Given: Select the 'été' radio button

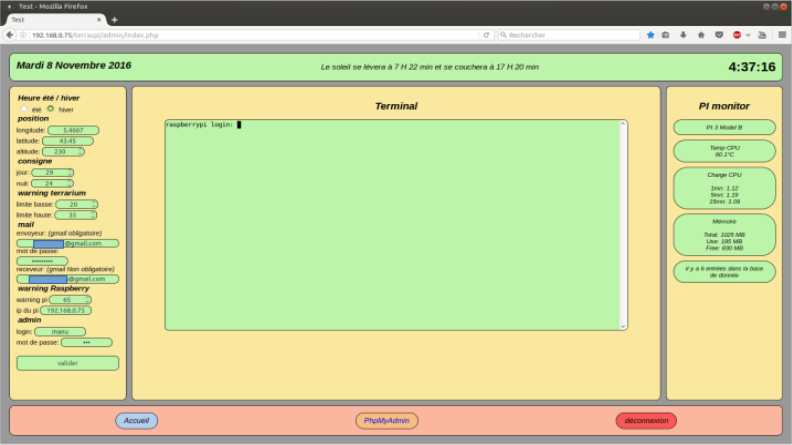Looking at the screenshot, I should (x=24, y=109).
